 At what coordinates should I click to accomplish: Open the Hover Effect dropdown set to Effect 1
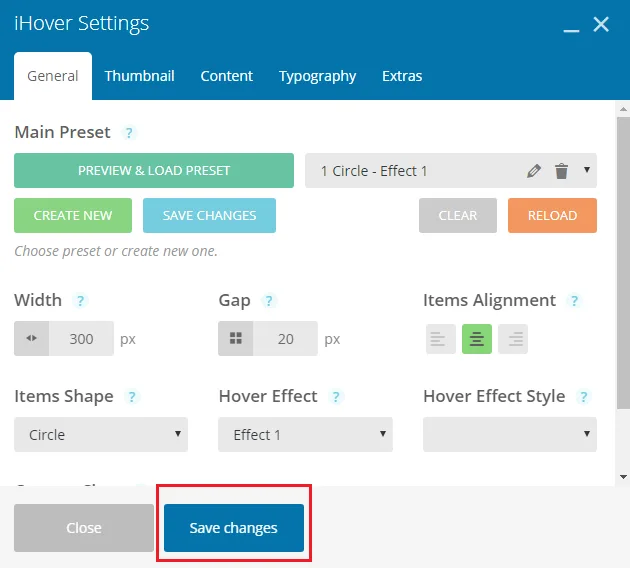click(x=305, y=434)
